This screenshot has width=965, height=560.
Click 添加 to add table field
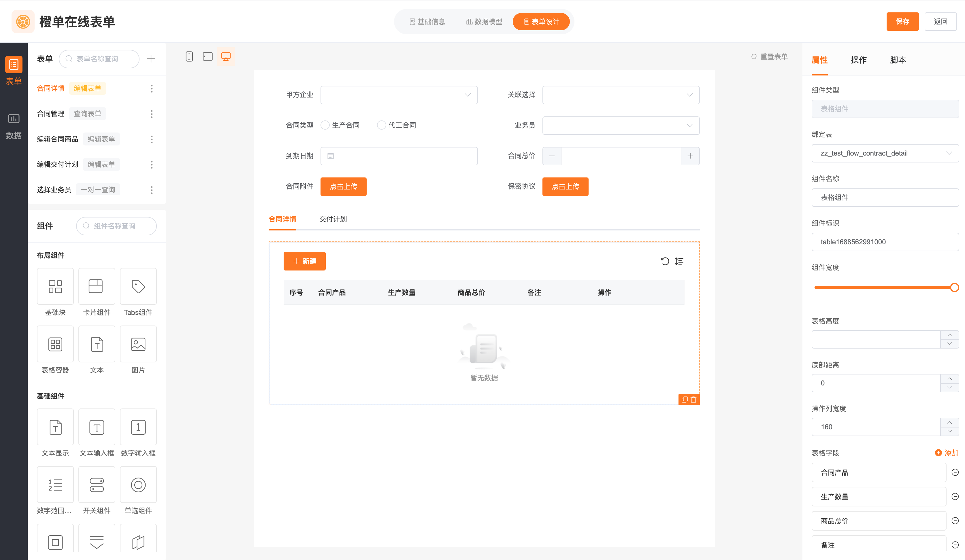pyautogui.click(x=947, y=453)
